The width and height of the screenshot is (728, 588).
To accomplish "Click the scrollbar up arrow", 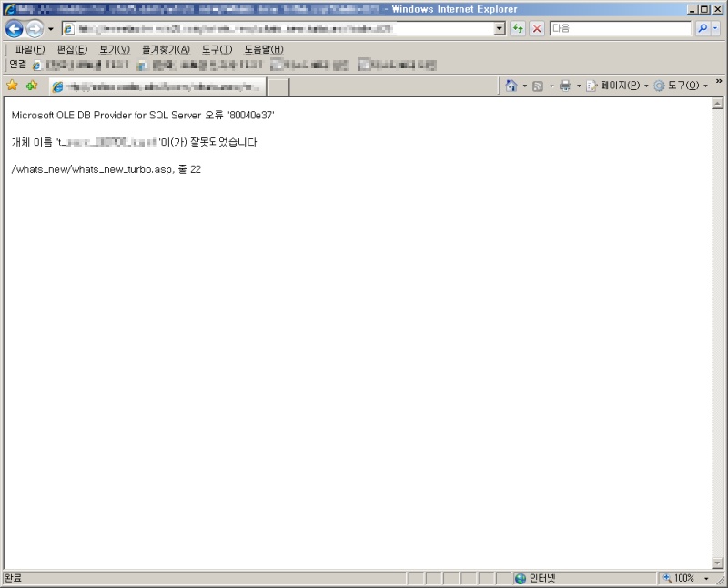I will pyautogui.click(x=717, y=103).
